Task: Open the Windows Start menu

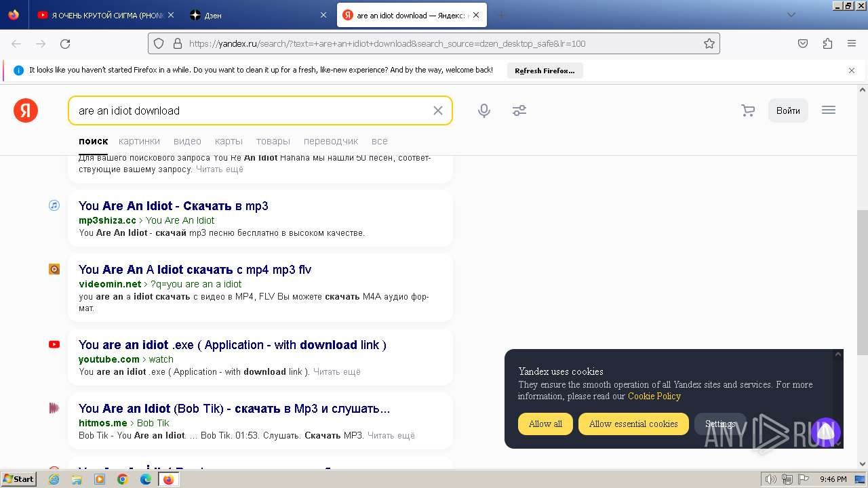Action: coord(19,479)
